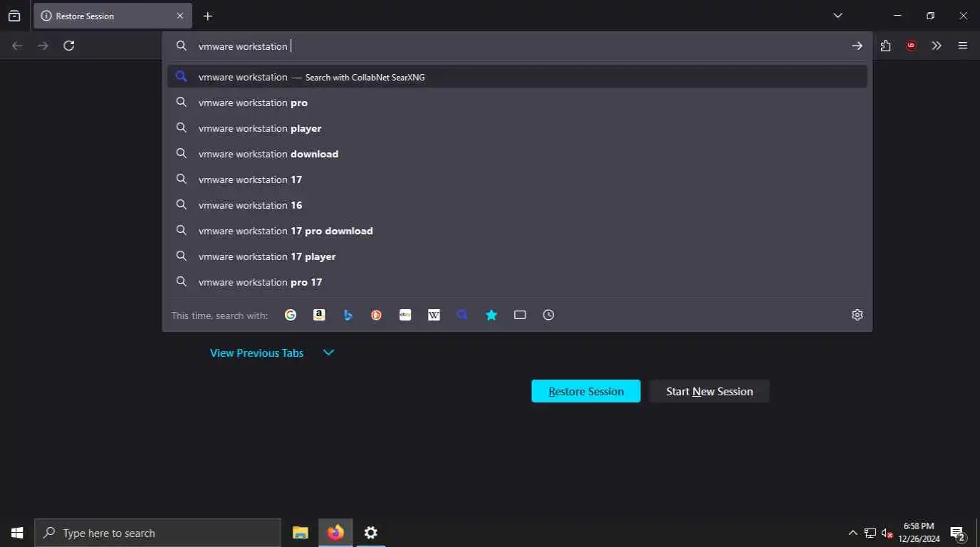Show hidden system tray icons
Viewport: 980px width, 547px height.
pyautogui.click(x=853, y=533)
